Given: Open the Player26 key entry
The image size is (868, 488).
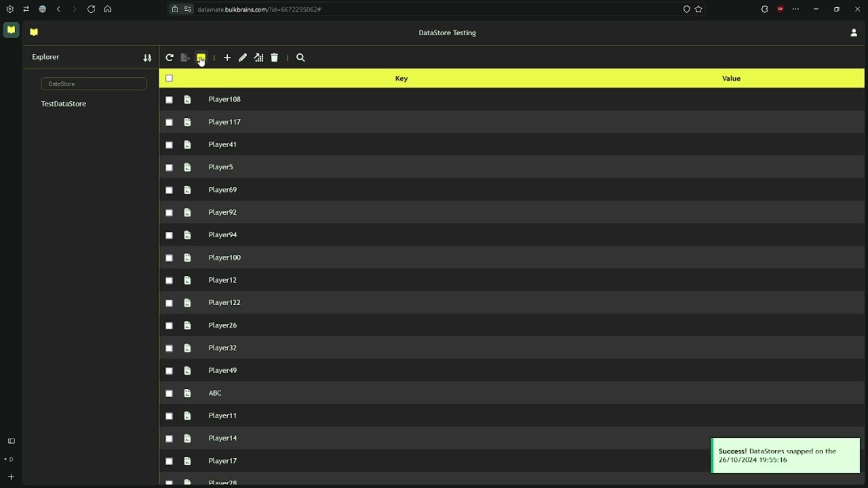Looking at the screenshot, I should (222, 325).
